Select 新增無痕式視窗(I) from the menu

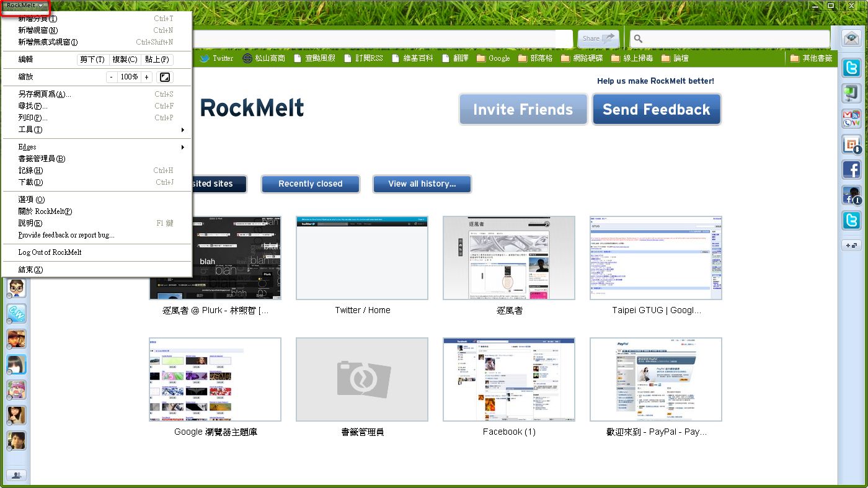[x=96, y=42]
